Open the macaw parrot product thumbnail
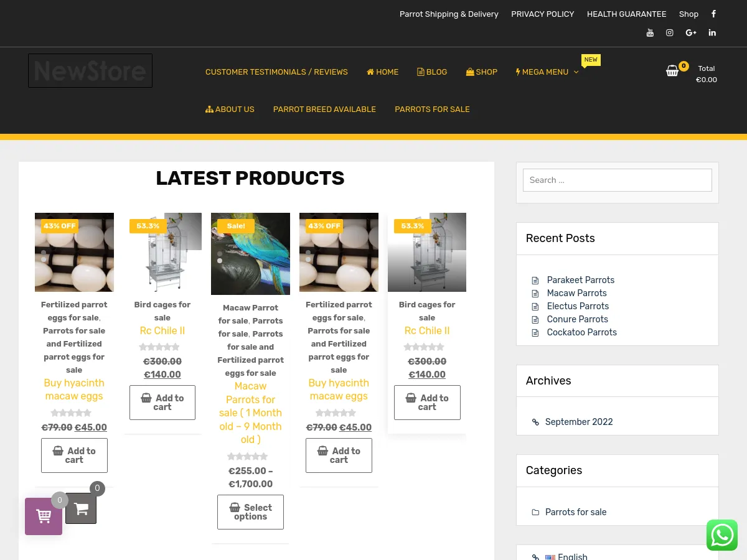The width and height of the screenshot is (747, 560). [x=250, y=254]
